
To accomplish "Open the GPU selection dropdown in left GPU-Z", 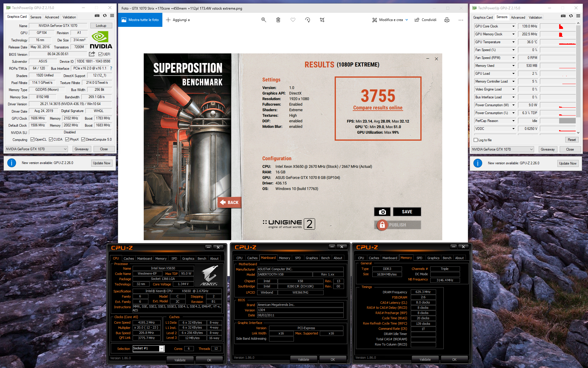I will [36, 149].
